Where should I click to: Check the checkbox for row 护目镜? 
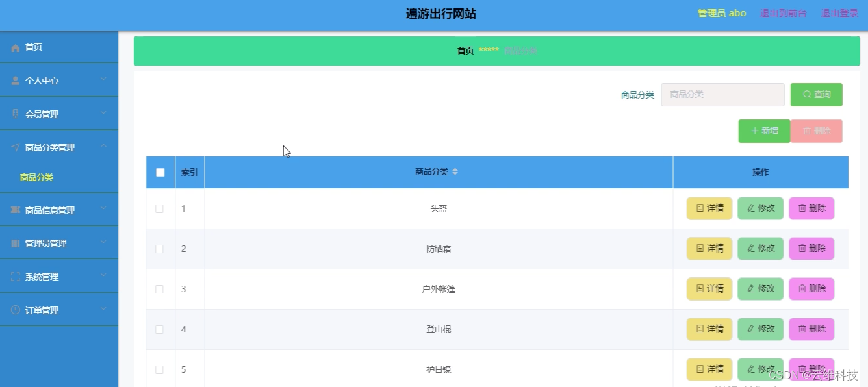coord(160,370)
